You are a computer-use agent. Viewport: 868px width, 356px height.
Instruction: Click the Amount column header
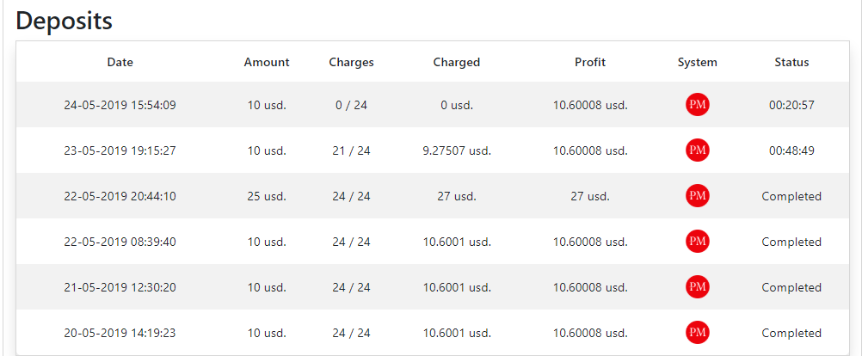[x=267, y=62]
